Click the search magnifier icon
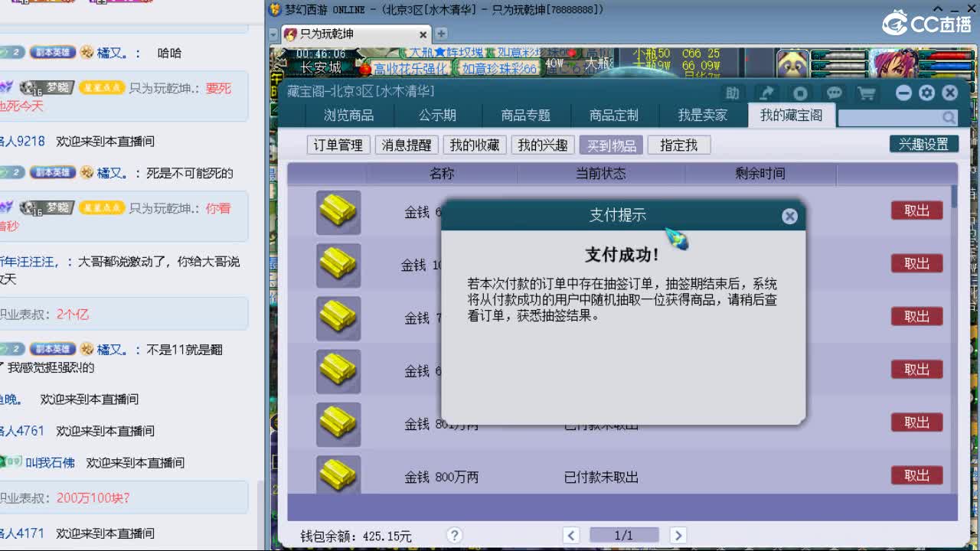The image size is (980, 551). point(949,117)
